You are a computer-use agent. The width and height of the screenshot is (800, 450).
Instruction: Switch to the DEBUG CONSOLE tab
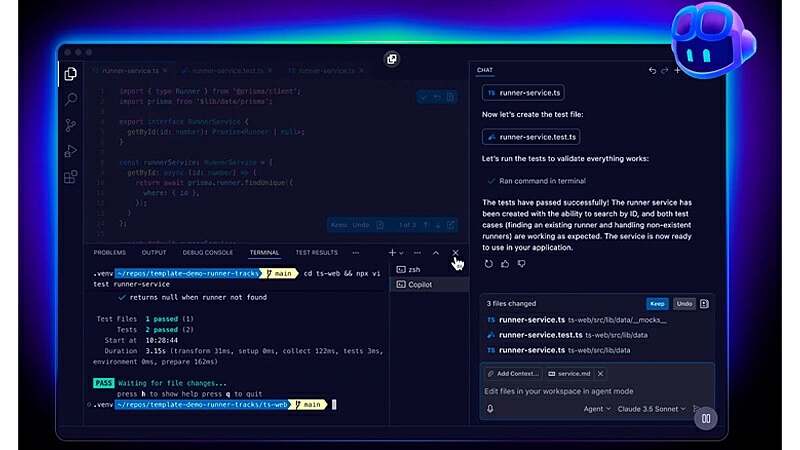208,253
